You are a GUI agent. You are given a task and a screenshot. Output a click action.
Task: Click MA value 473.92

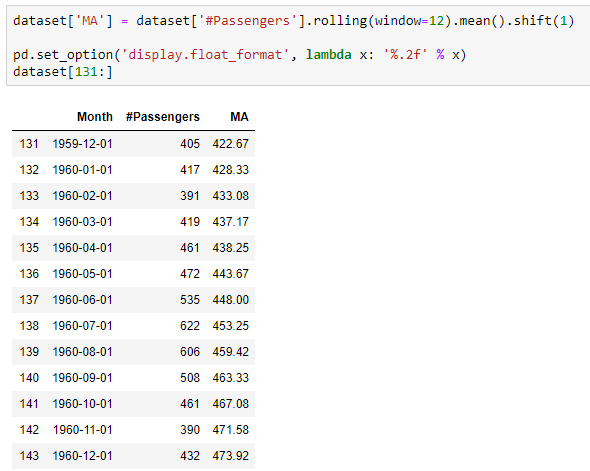tap(231, 456)
